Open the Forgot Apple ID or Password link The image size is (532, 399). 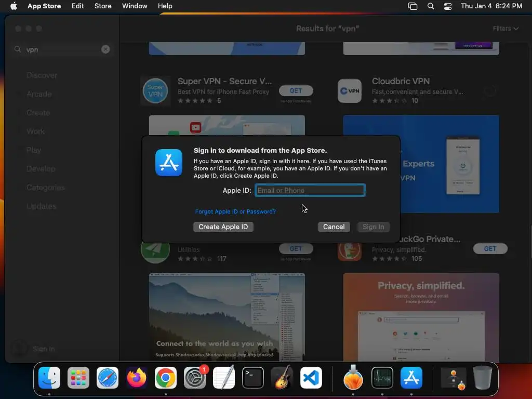(235, 211)
